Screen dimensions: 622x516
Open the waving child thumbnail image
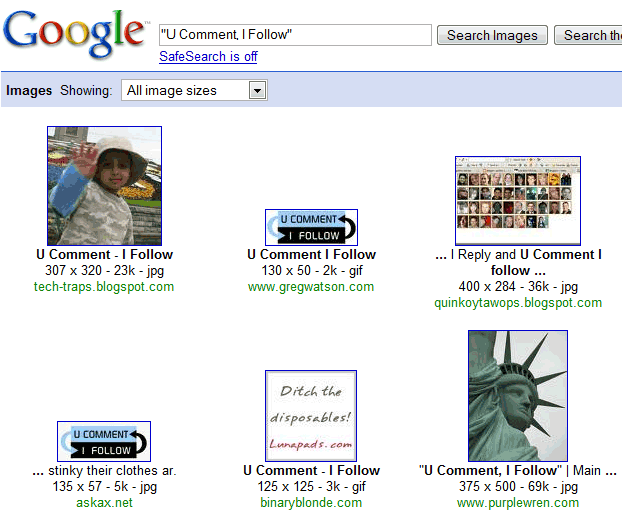(104, 186)
